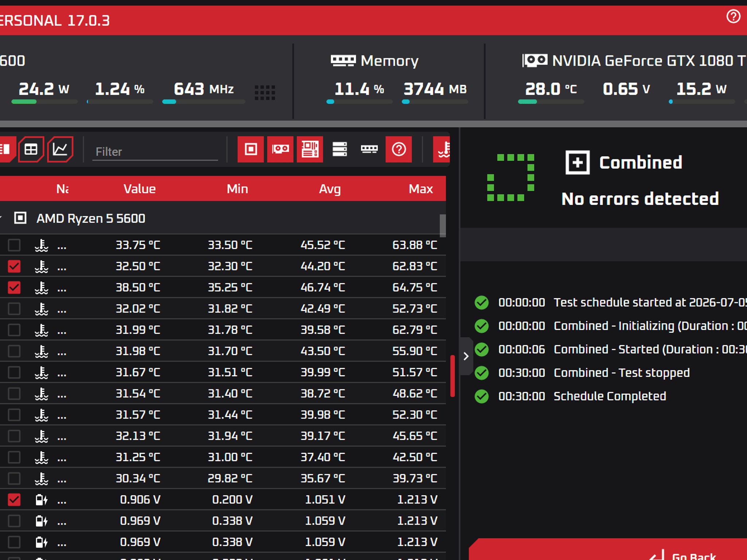Toggle CPU sensor filter icon
747x560 pixels.
[251, 149]
